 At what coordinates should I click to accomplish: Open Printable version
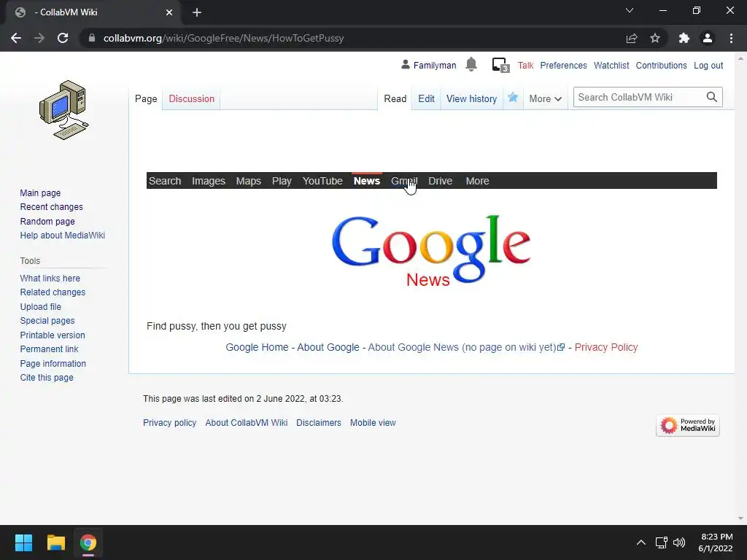pyautogui.click(x=53, y=335)
